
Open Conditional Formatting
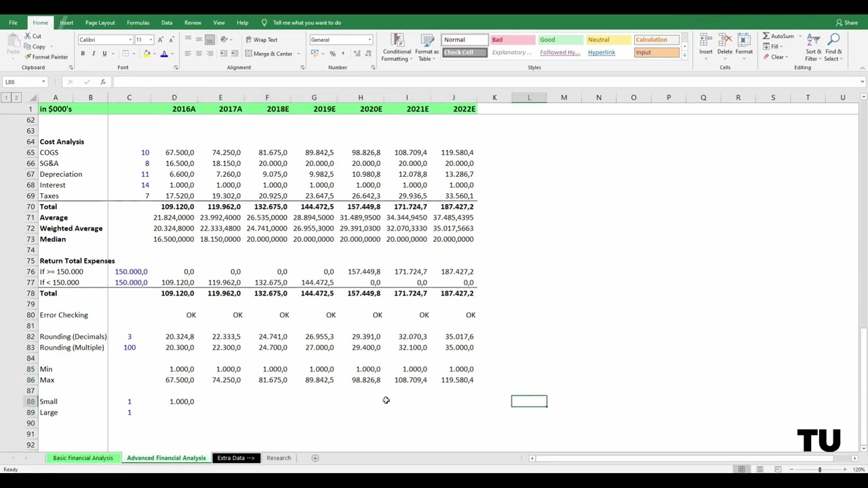click(397, 47)
